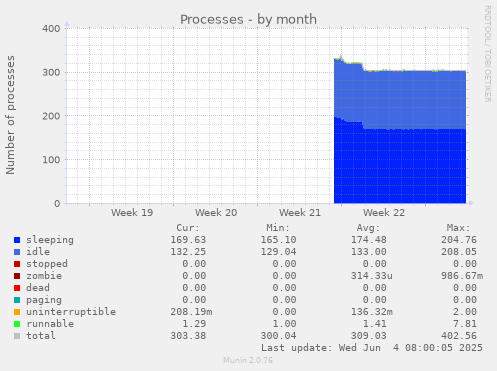The width and height of the screenshot is (497, 371).
Task: Pick the uninterruptible legend color square
Action: point(17,312)
